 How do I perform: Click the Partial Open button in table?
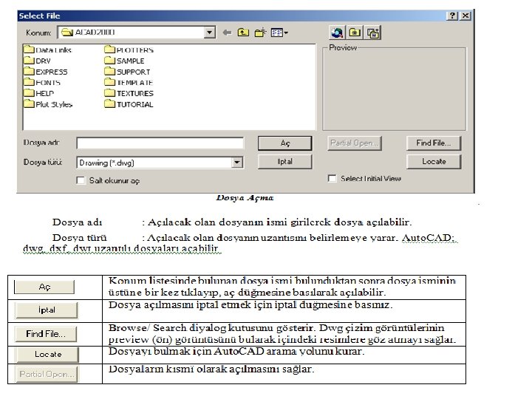47,374
